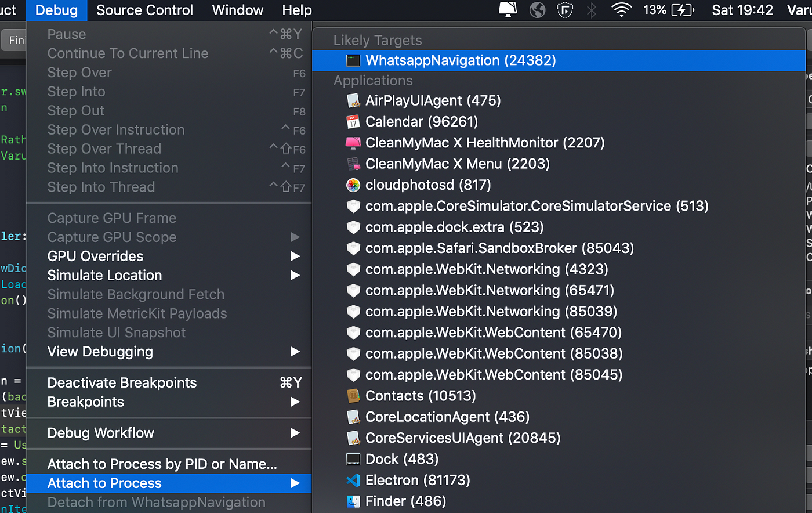812x513 pixels.
Task: Open the Source Control menu
Action: pyautogui.click(x=144, y=10)
